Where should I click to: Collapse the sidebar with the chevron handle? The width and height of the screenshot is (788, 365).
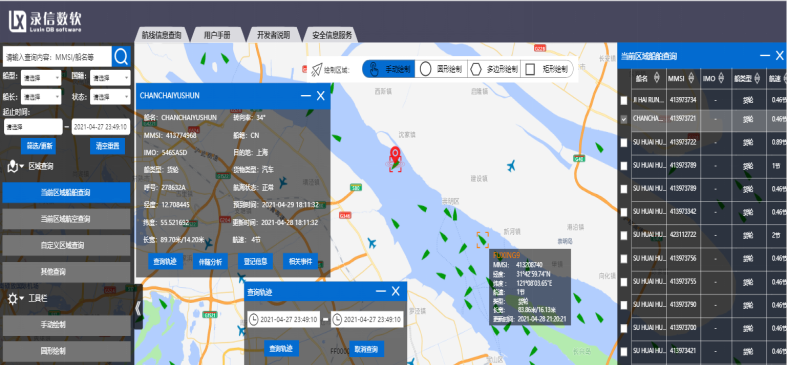click(x=138, y=307)
